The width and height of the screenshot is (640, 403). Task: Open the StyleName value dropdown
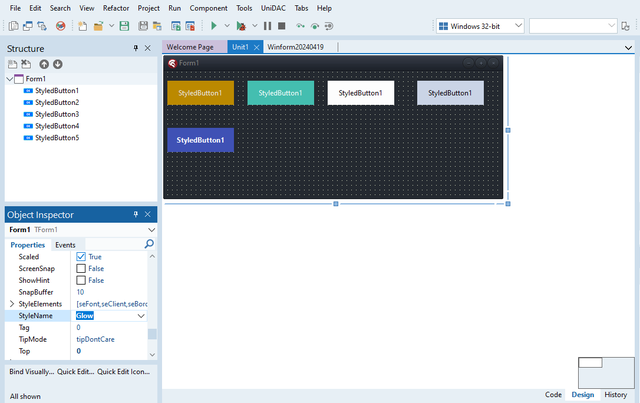point(141,316)
